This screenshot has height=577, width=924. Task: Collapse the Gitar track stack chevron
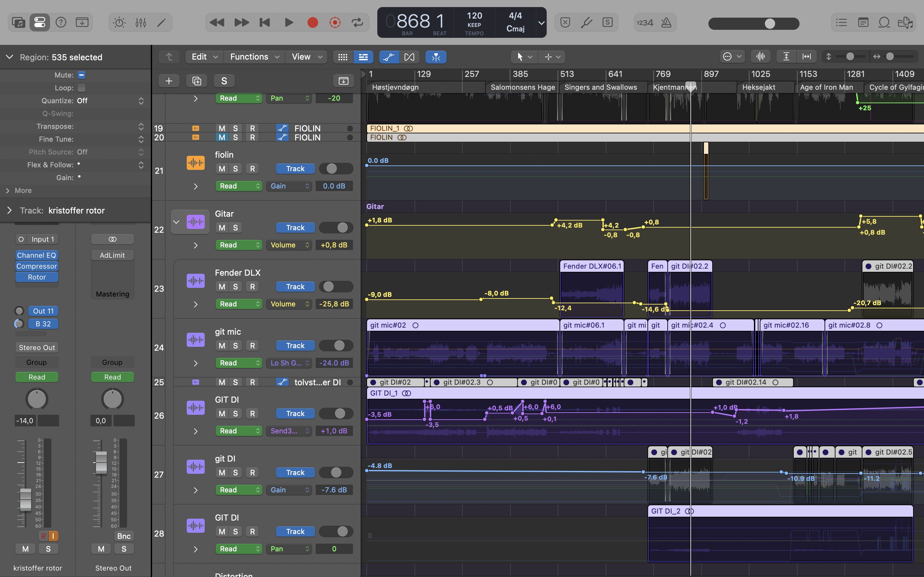176,222
